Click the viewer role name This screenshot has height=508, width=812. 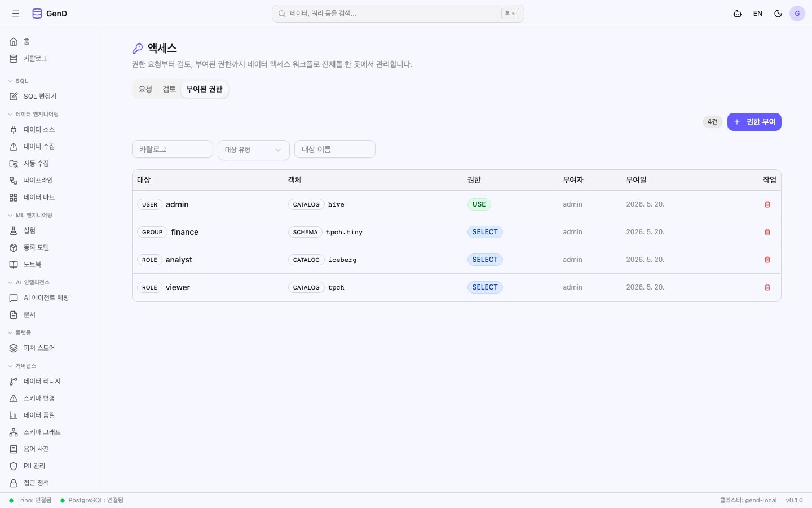(178, 287)
